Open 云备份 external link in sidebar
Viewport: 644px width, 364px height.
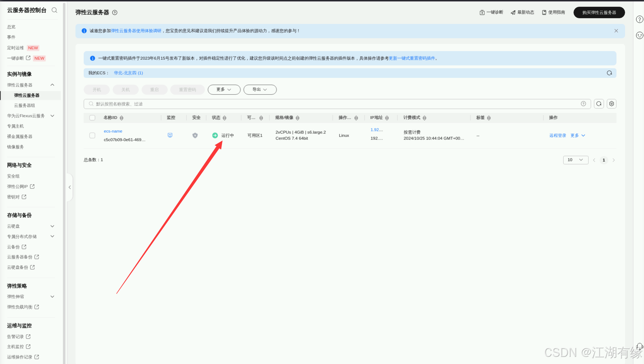click(17, 247)
